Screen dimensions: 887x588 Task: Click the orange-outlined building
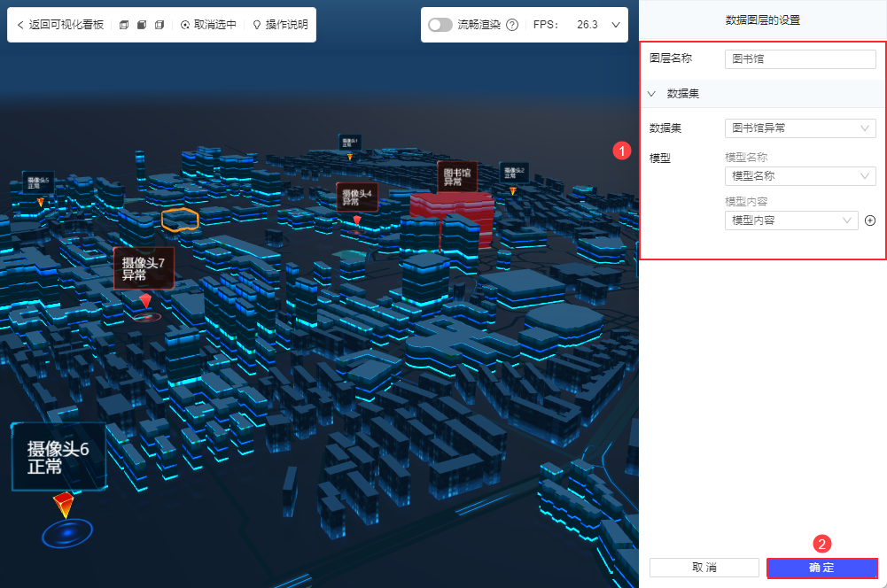pos(180,220)
